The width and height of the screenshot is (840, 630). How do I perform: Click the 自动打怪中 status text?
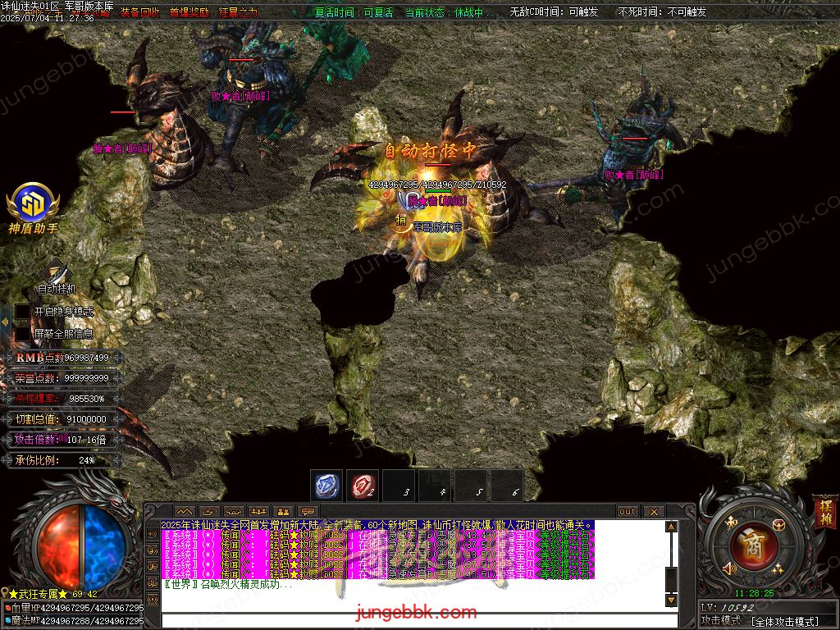tap(431, 151)
